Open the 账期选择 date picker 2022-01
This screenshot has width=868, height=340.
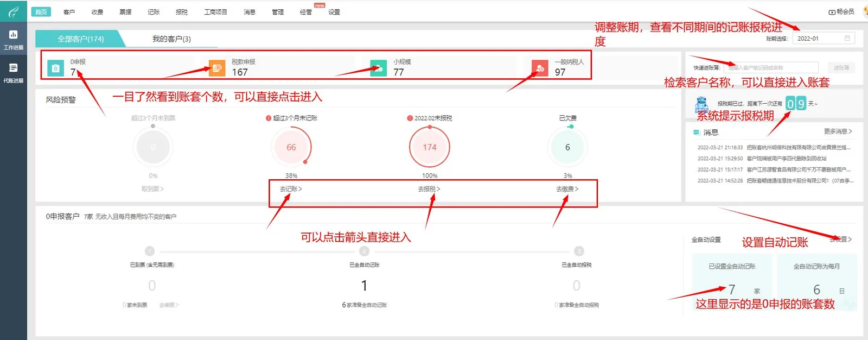click(x=824, y=38)
